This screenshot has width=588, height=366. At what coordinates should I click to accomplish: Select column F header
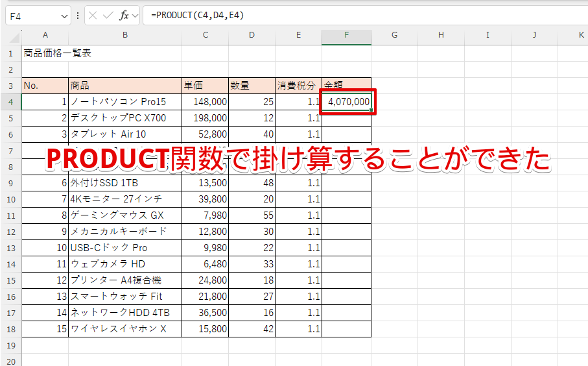(346, 35)
